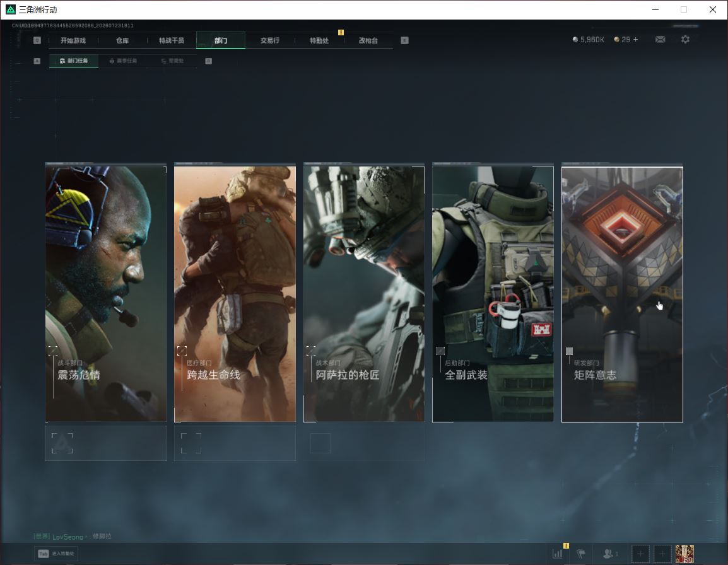
Task: Click the D key hint after sub-tabs
Action: tap(208, 61)
